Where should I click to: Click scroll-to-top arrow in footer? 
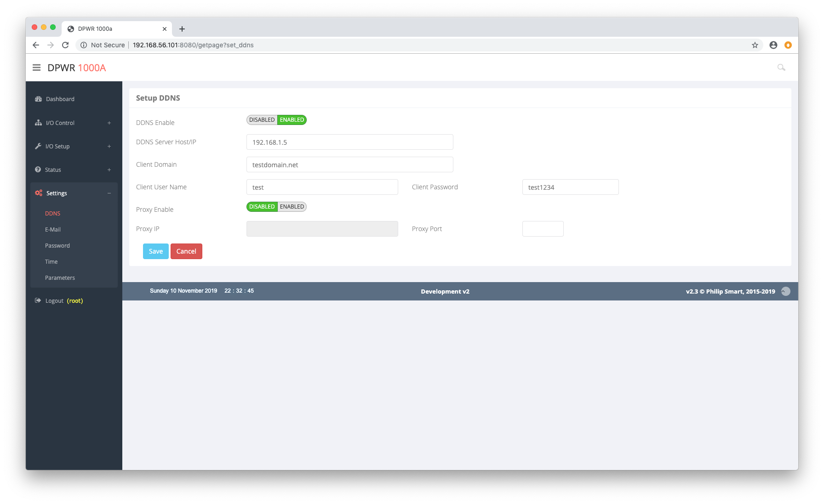785,291
